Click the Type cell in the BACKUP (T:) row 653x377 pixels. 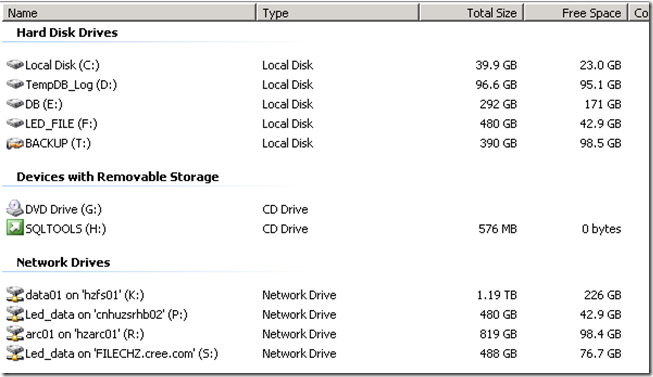point(287,143)
